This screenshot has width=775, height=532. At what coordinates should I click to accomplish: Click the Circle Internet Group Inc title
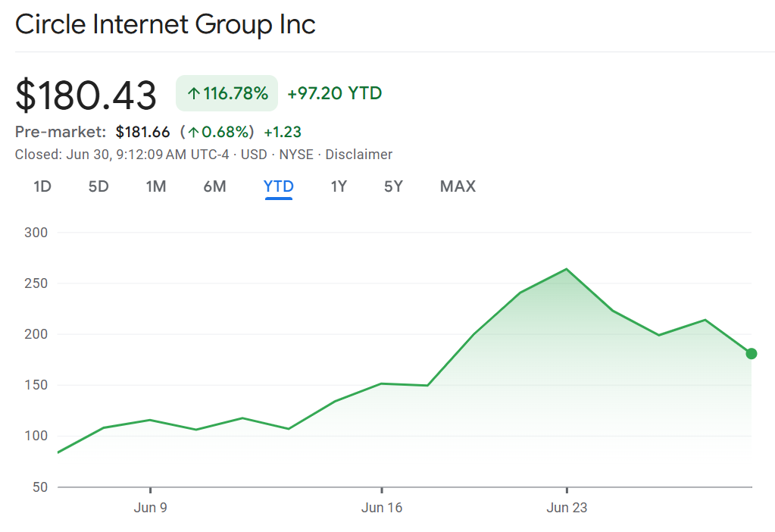165,24
